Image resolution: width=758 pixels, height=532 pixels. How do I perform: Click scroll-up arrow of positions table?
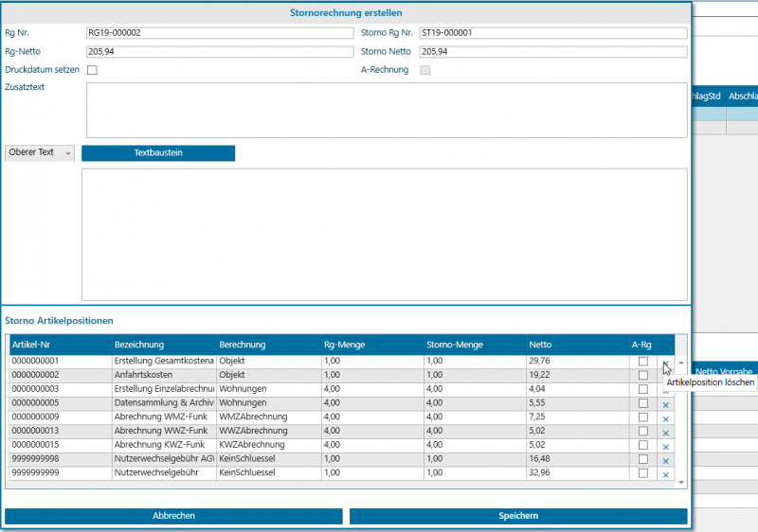pos(681,362)
